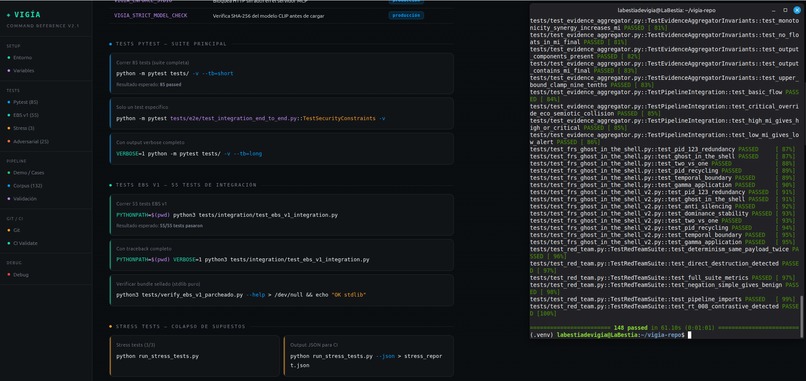This screenshot has height=381, width=806.
Task: Select Demo / Cases under Pipeline
Action: pyautogui.click(x=28, y=173)
